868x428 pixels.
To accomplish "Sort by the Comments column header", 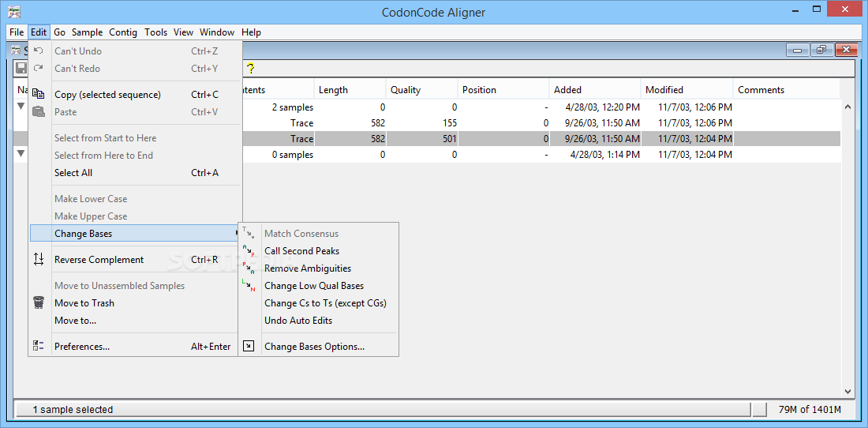I will coord(787,90).
